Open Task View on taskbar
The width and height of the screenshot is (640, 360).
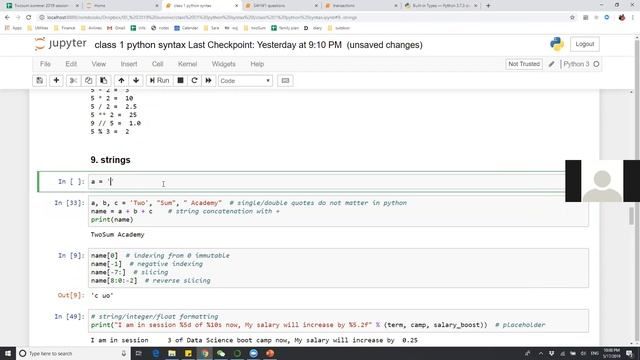138,353
